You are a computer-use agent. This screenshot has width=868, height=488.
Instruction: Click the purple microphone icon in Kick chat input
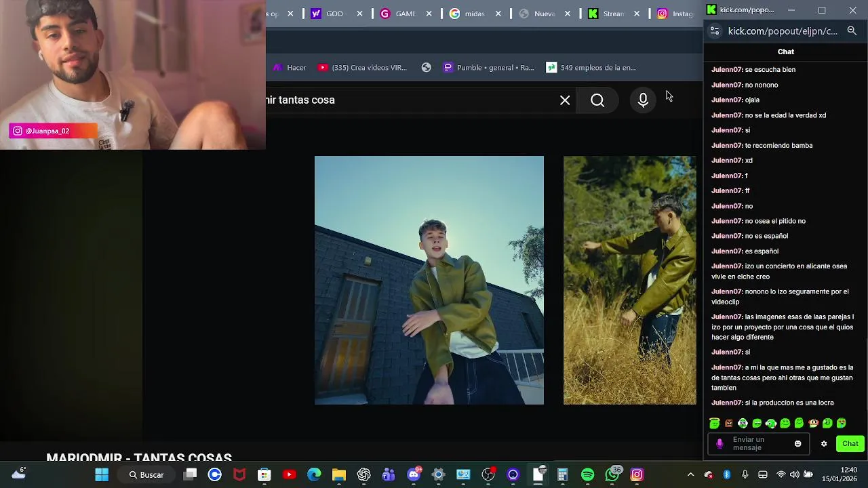pyautogui.click(x=720, y=444)
